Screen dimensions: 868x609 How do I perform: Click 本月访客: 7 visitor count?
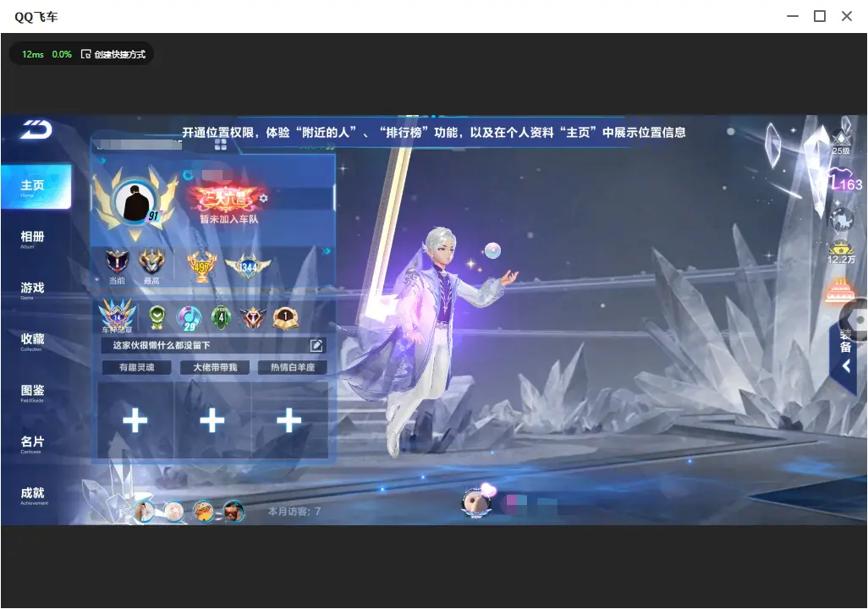tap(294, 512)
